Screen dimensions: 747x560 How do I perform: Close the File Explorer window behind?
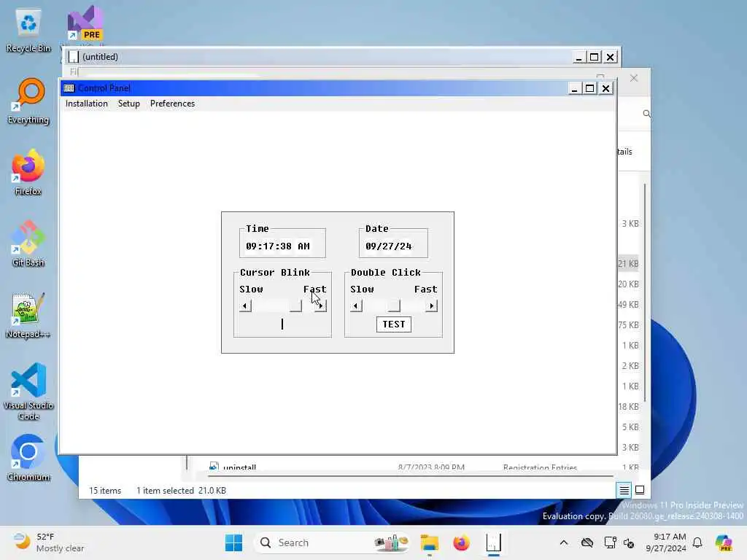click(634, 78)
